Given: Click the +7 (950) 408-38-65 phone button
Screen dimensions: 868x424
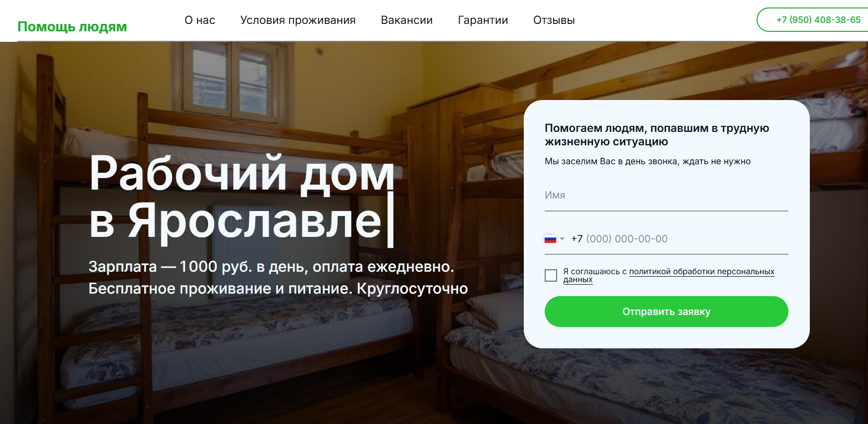Looking at the screenshot, I should pyautogui.click(x=813, y=20).
